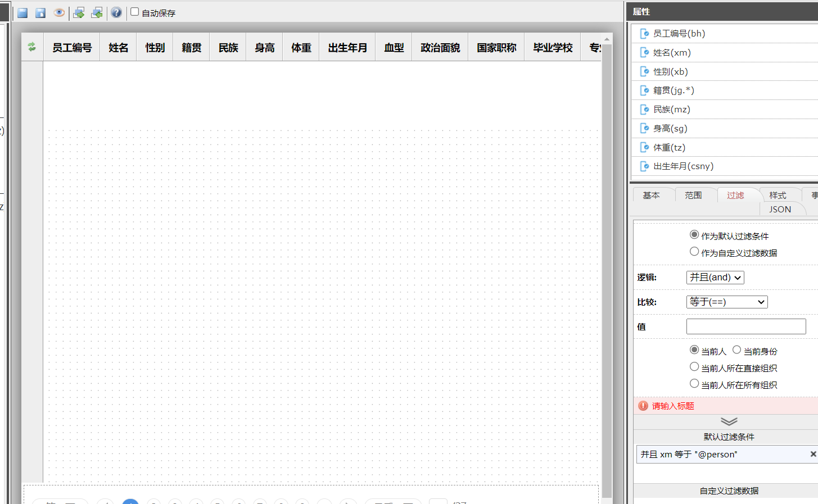The width and height of the screenshot is (818, 504).
Task: Switch to the 基本 tab
Action: click(651, 195)
